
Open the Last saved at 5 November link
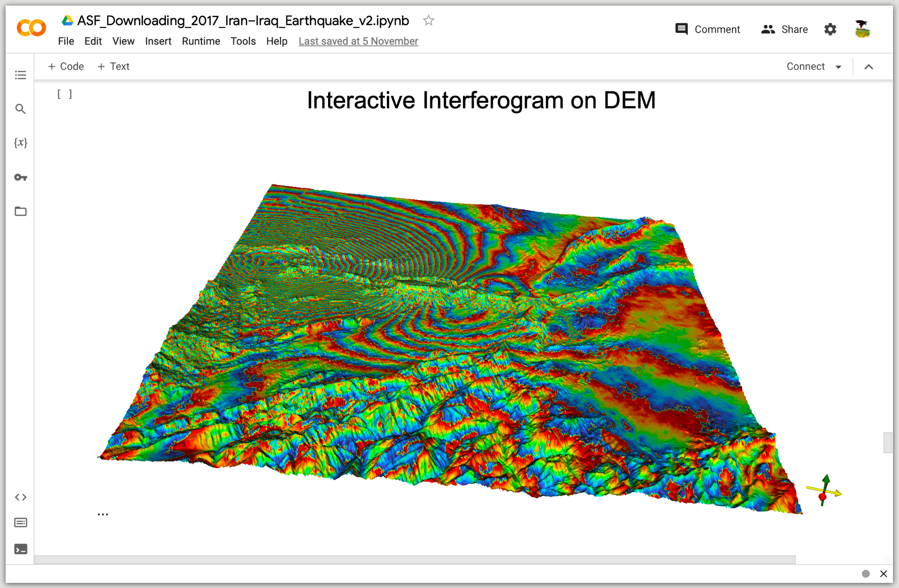[x=358, y=41]
